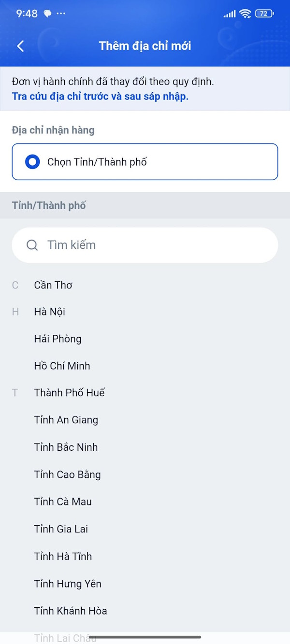Tap the cellular signal icon
The width and height of the screenshot is (290, 644).
tap(229, 14)
